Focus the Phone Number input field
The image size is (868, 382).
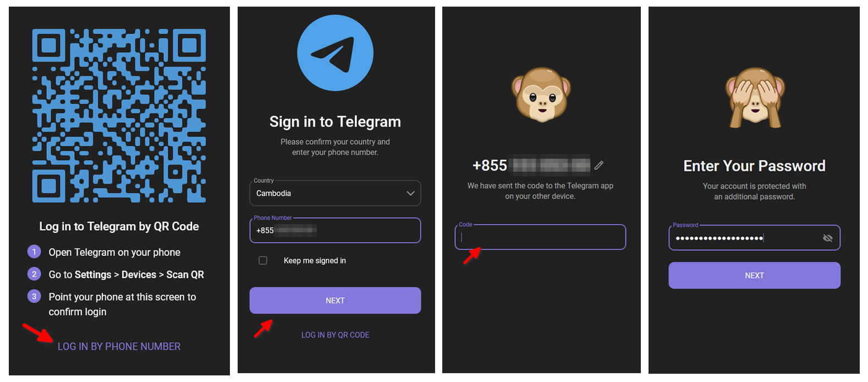point(335,231)
